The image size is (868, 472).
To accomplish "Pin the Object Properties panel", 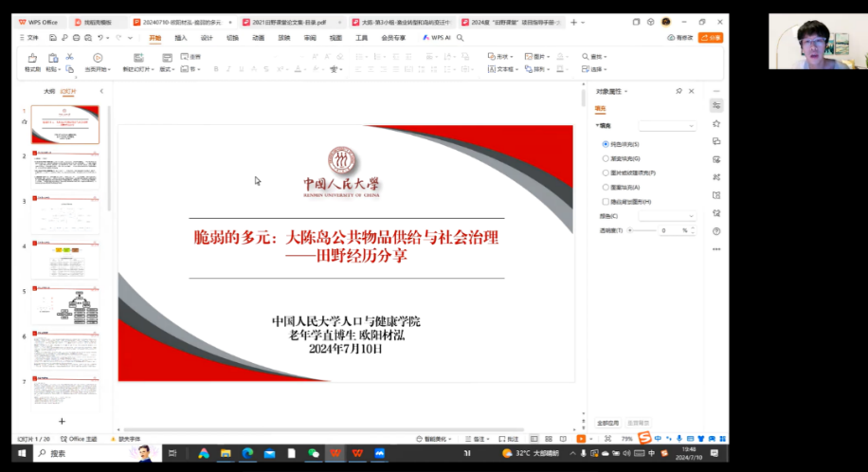I will pos(678,91).
